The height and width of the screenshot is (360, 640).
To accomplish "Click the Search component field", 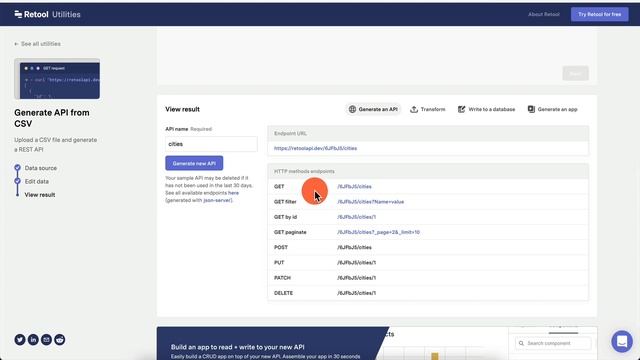I will [553, 343].
